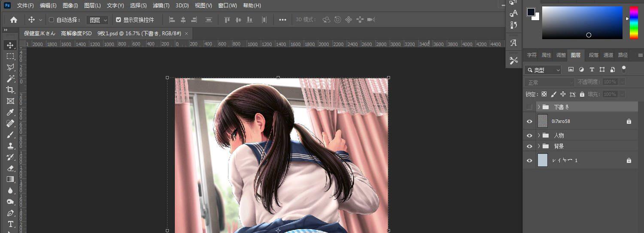Select the Blur tool
This screenshot has width=644, height=233.
(x=10, y=190)
